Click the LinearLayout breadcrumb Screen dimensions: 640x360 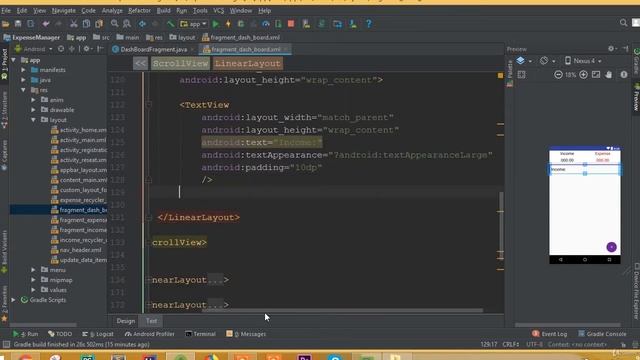click(248, 64)
